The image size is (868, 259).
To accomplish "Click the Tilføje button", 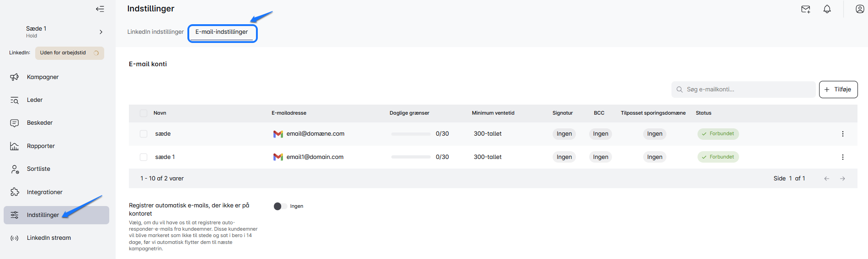I will 838,90.
